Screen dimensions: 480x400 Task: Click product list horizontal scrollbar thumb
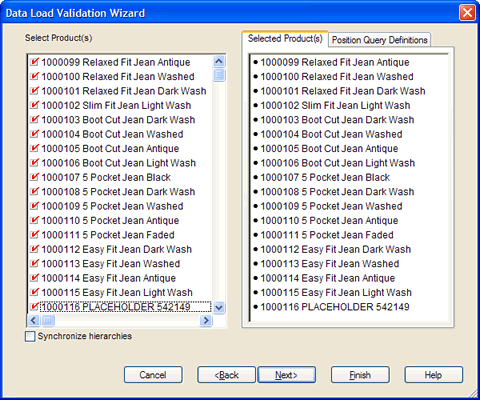[47, 321]
